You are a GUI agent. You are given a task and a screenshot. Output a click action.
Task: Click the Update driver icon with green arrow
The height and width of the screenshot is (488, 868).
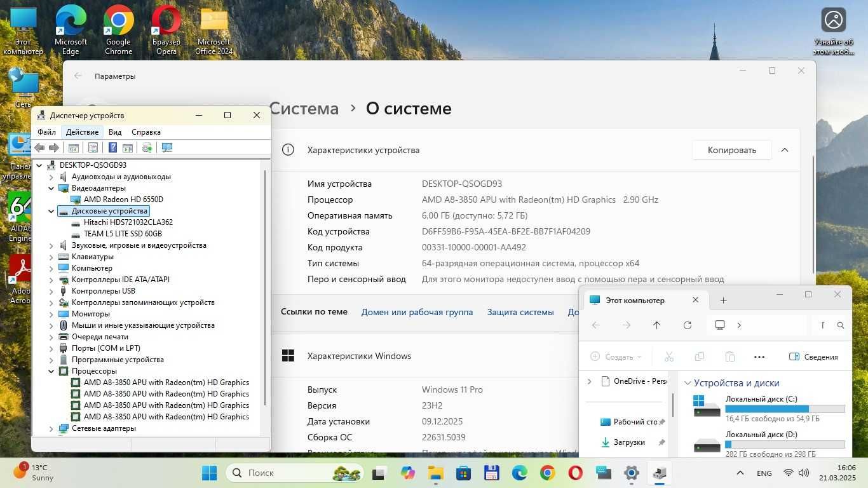[147, 147]
